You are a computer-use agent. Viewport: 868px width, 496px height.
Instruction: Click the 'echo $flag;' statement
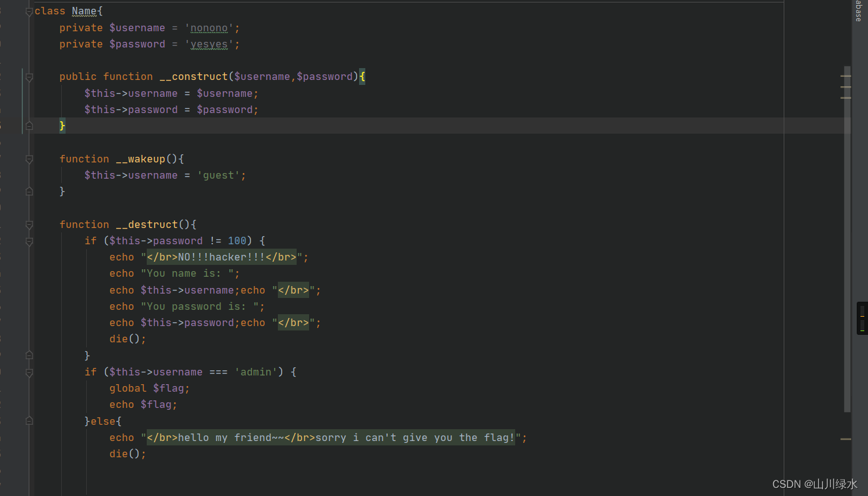(144, 405)
